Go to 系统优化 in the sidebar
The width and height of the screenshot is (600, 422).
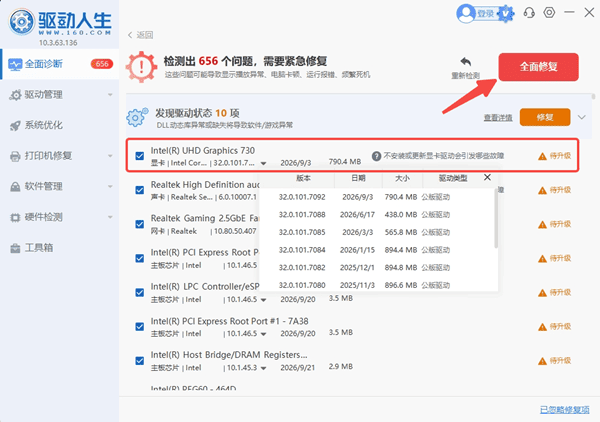click(60, 125)
